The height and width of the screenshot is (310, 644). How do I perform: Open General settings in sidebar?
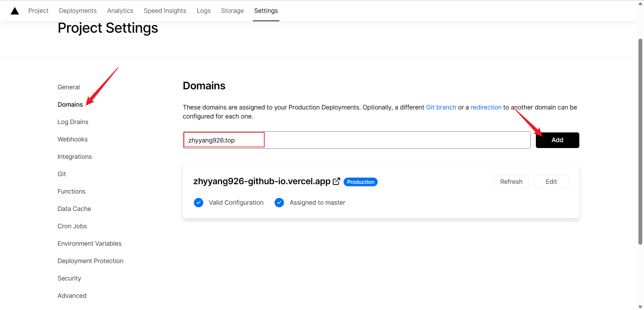point(69,87)
